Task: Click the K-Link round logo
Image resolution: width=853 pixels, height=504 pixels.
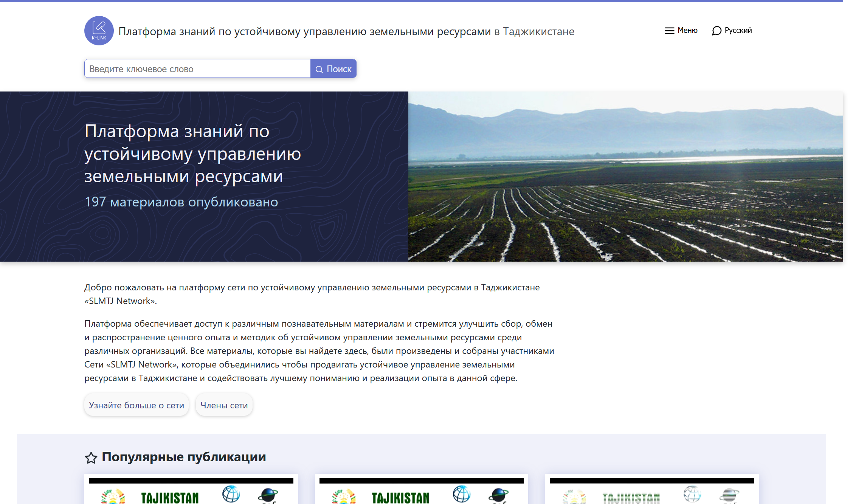Action: (x=99, y=31)
